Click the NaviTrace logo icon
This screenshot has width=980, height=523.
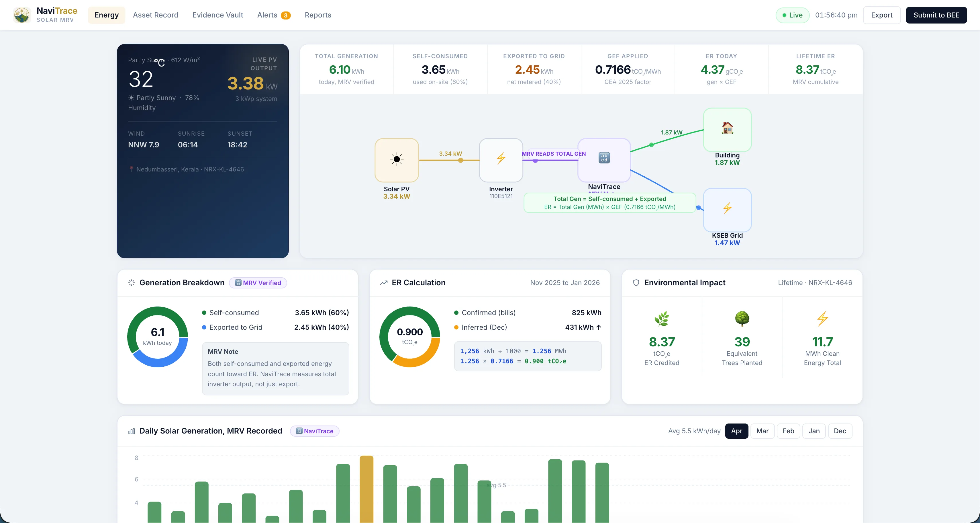coord(22,15)
